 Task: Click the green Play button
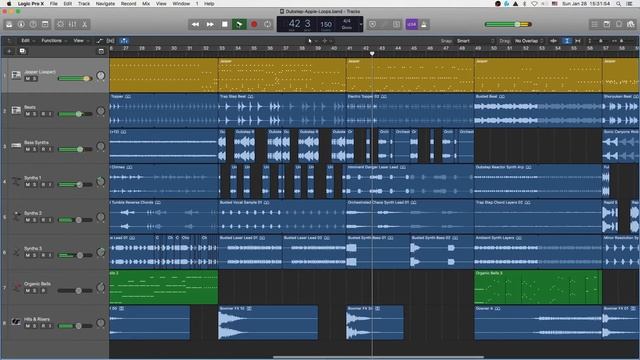239,24
